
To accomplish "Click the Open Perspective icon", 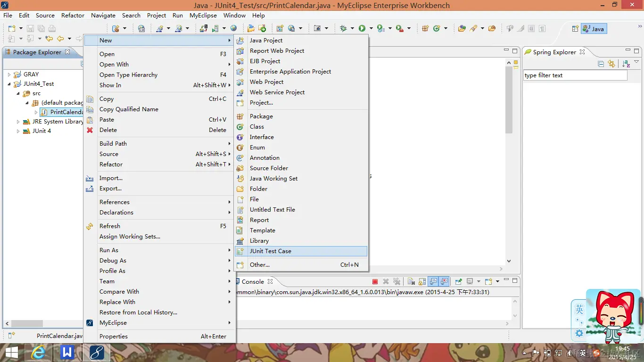I will [575, 29].
